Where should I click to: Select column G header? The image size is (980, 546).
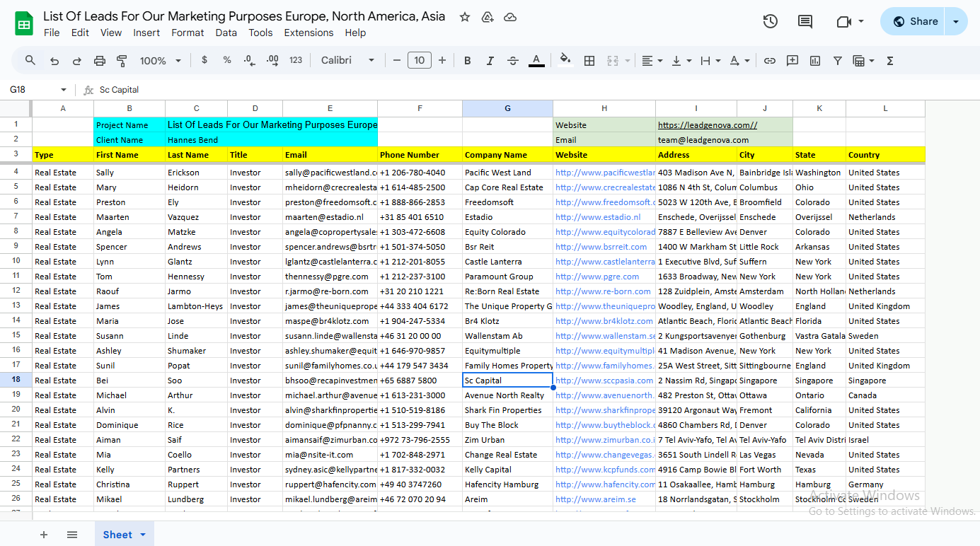(x=507, y=108)
